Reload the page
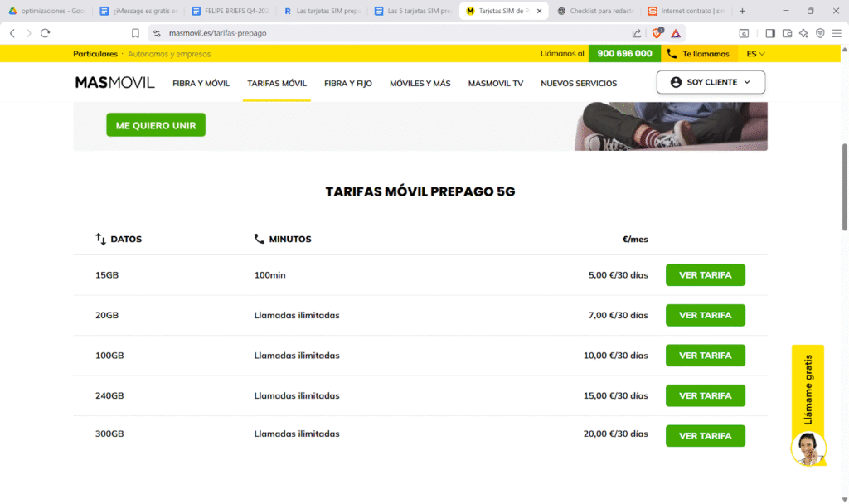849x504 pixels. pyautogui.click(x=46, y=33)
